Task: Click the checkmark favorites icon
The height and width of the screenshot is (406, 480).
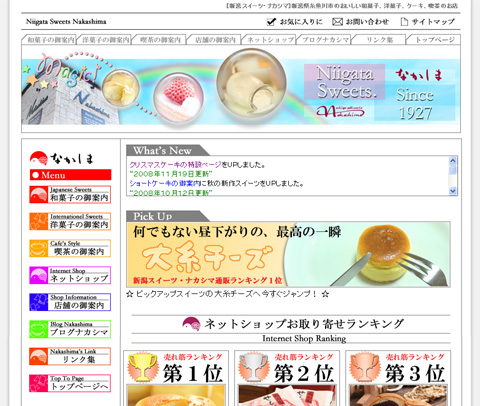Action: coord(271,22)
